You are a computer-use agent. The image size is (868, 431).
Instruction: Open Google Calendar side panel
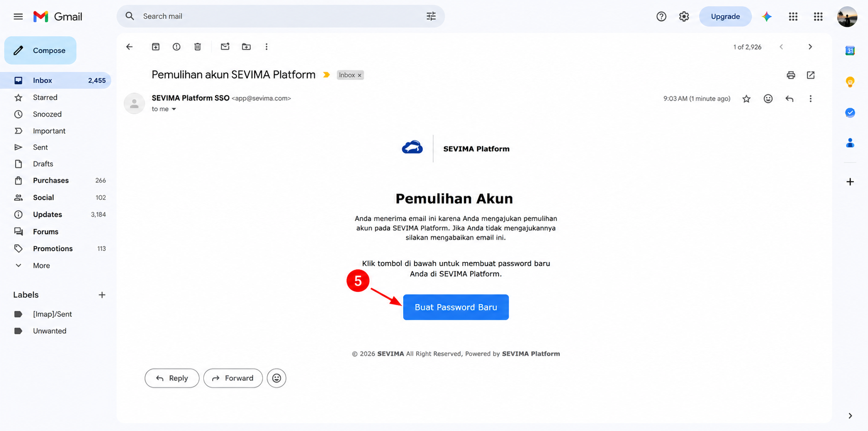850,50
